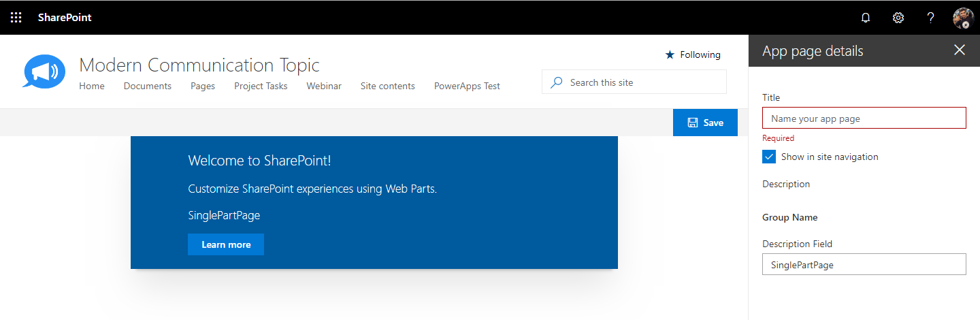This screenshot has width=980, height=320.
Task: Select Project Tasks in site navigation
Action: click(x=261, y=86)
